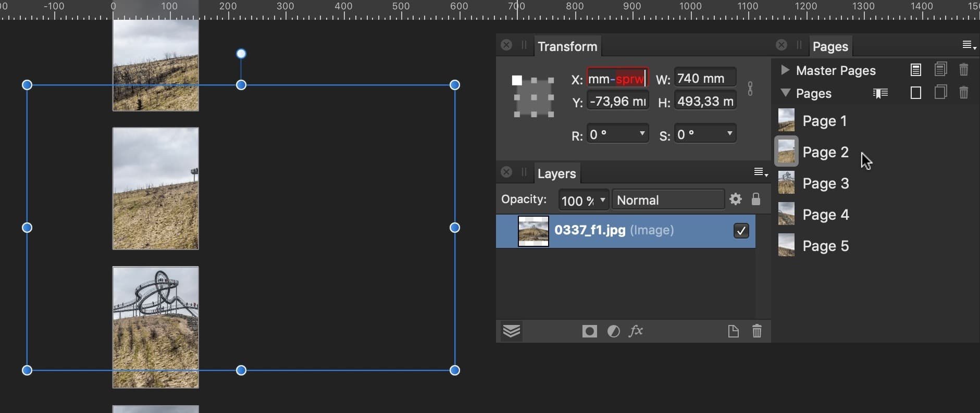Select Page 3 in the Pages list

tap(825, 183)
